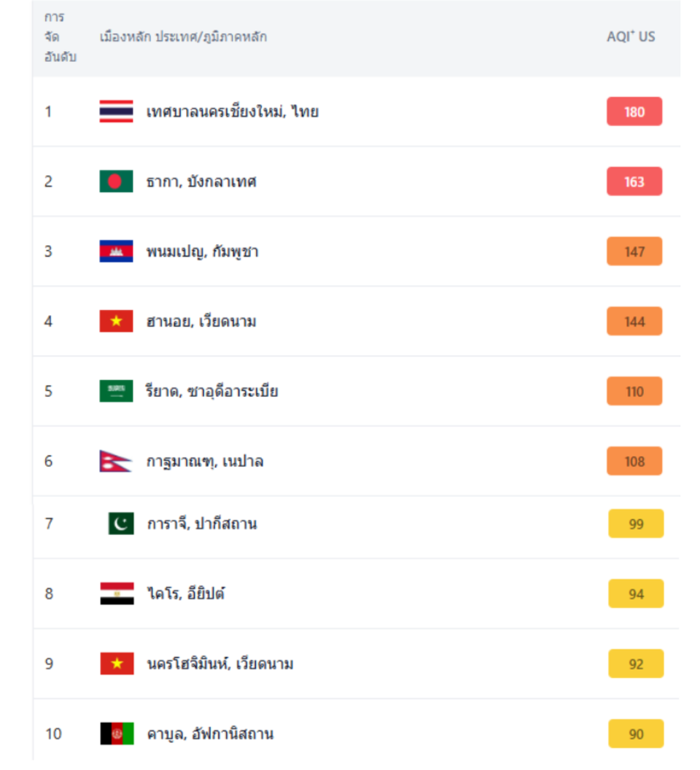Click the AQI⁺ US column header
The image size is (700, 770).
[631, 36]
